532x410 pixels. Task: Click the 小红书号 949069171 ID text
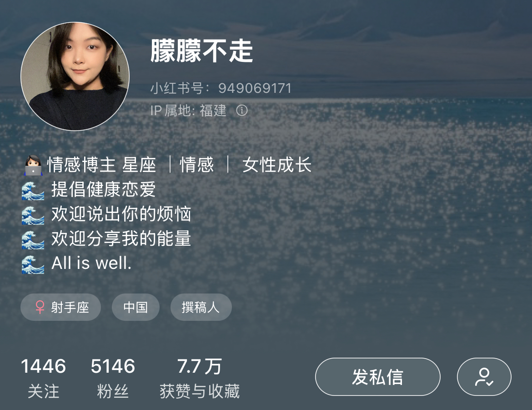[221, 88]
